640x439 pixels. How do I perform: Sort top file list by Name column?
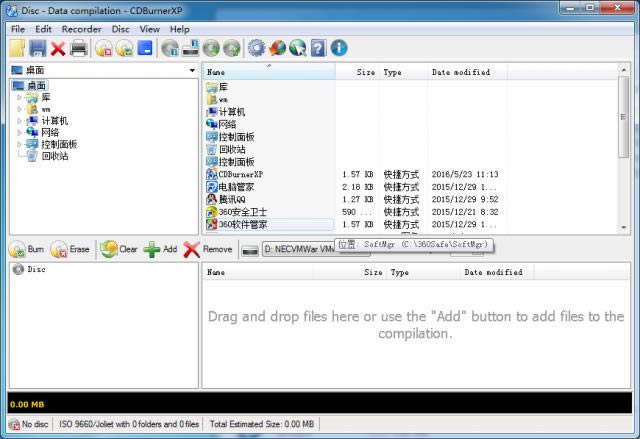(269, 72)
